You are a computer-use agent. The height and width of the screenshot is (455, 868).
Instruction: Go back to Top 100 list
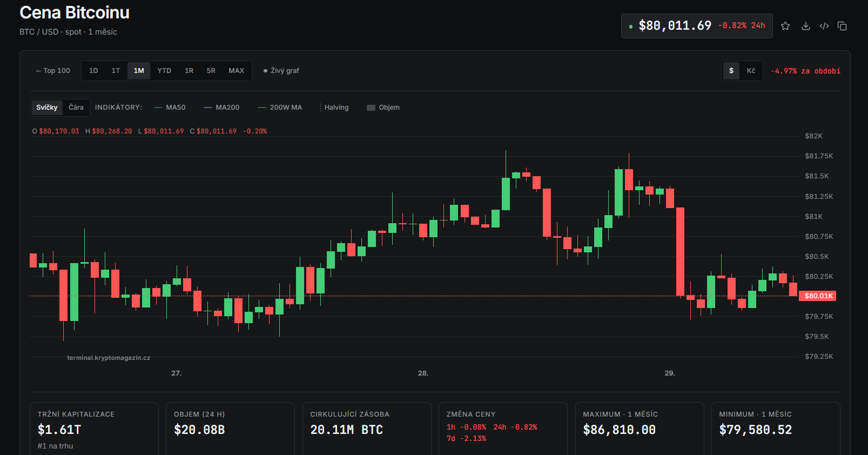tap(53, 71)
